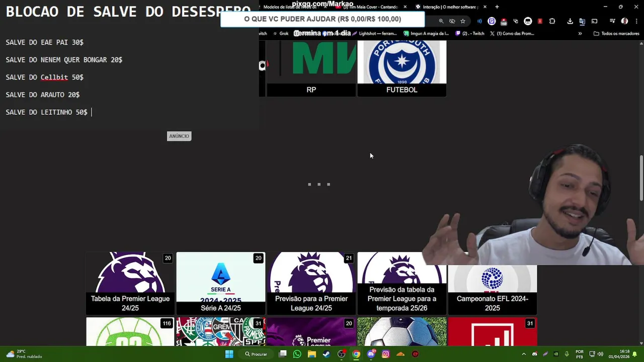Open the media controls playlist icon
The width and height of the screenshot is (644, 362).
612,21
